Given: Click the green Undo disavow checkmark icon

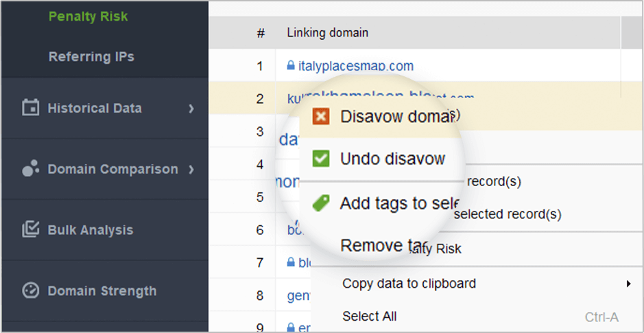Looking at the screenshot, I should [321, 159].
